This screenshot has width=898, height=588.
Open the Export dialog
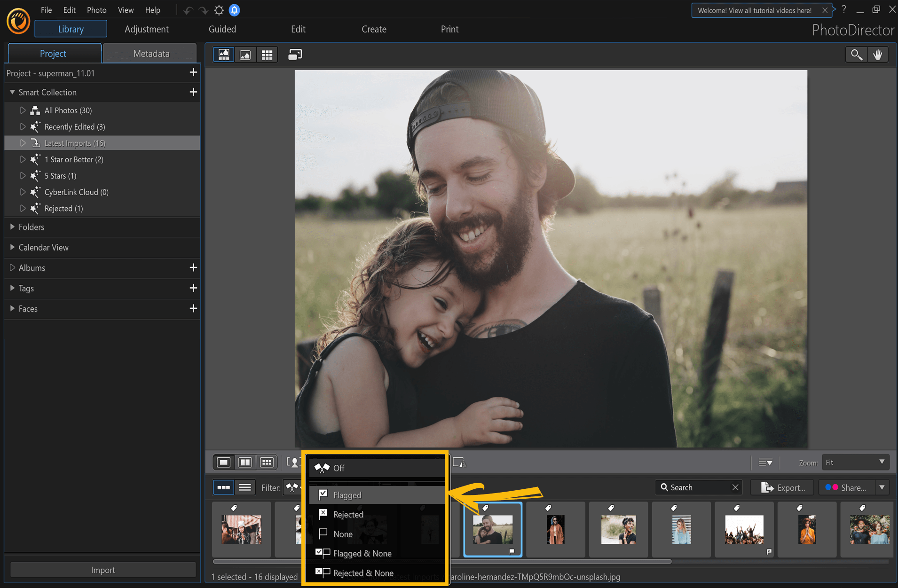[782, 487]
